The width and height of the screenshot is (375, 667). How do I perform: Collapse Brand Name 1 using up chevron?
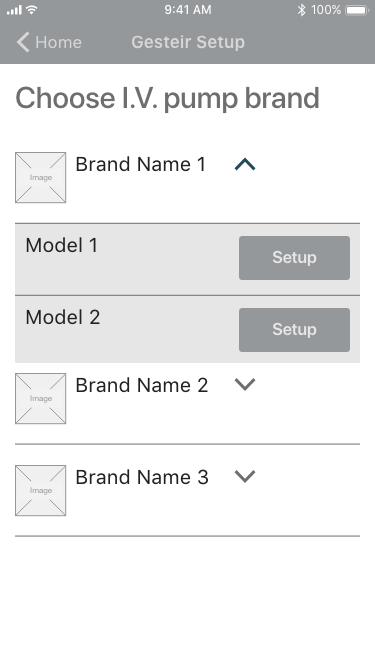point(245,164)
